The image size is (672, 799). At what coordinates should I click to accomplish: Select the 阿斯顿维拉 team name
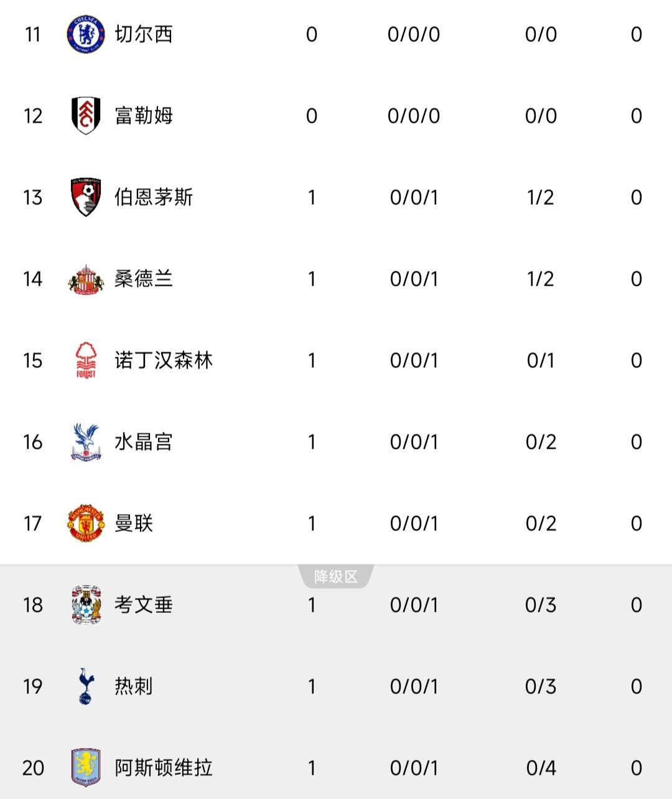(x=164, y=768)
